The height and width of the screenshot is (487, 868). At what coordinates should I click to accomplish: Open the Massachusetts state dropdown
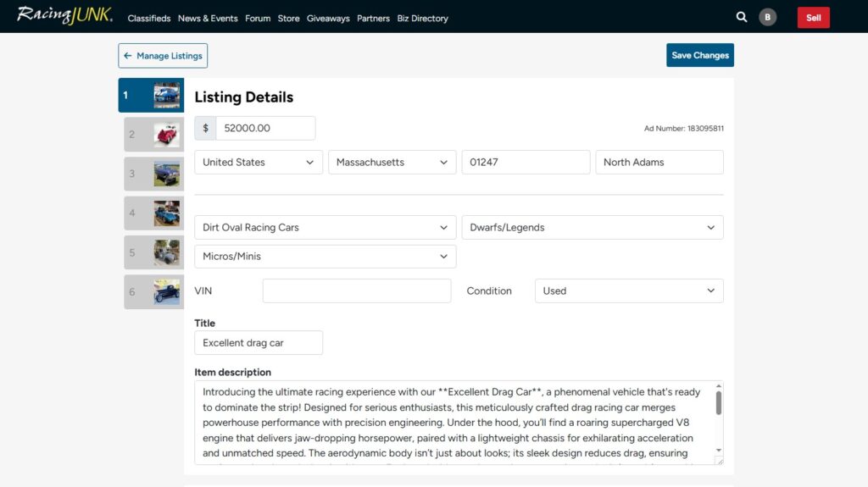[392, 162]
